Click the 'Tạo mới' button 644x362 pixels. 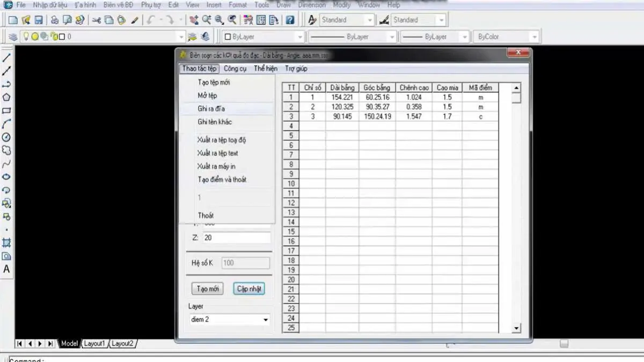(208, 289)
